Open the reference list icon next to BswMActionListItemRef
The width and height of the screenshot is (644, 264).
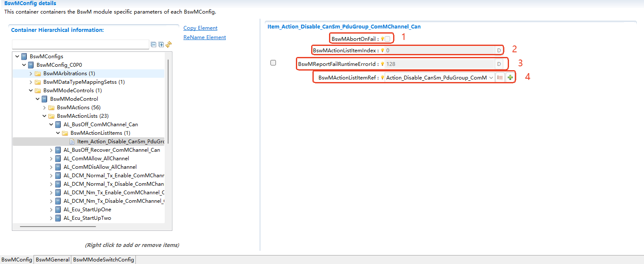click(x=500, y=77)
